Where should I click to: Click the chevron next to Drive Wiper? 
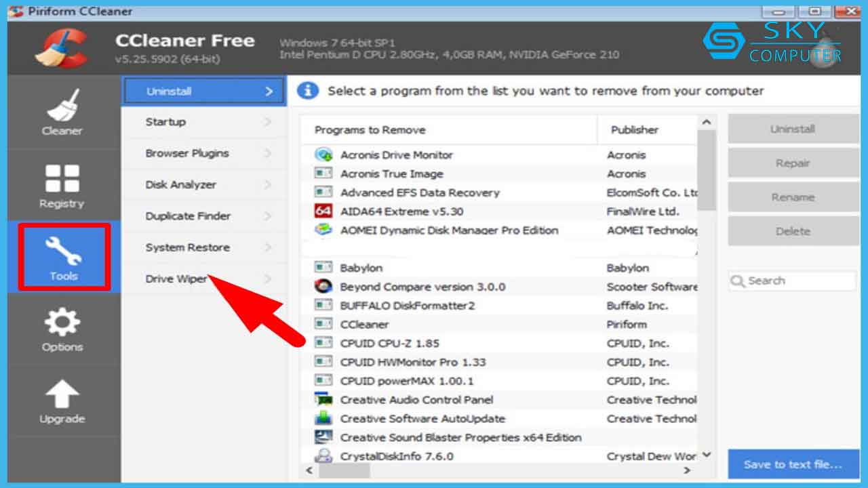click(x=268, y=279)
